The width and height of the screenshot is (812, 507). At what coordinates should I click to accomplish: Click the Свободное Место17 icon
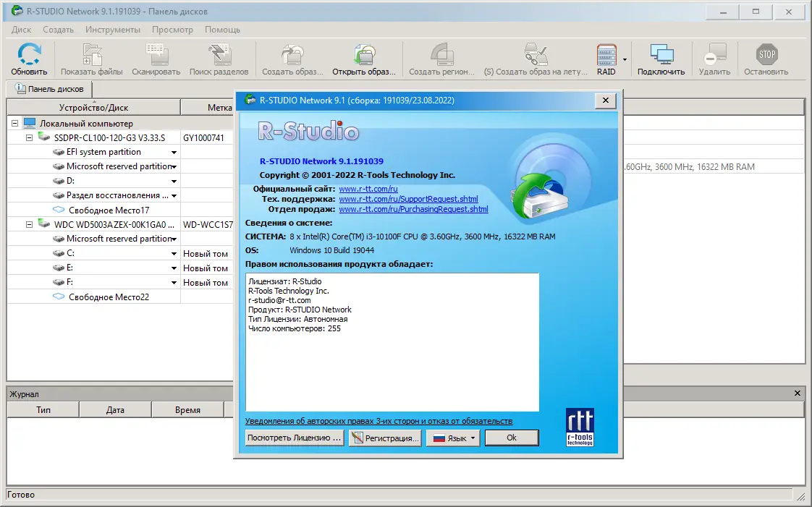point(59,210)
